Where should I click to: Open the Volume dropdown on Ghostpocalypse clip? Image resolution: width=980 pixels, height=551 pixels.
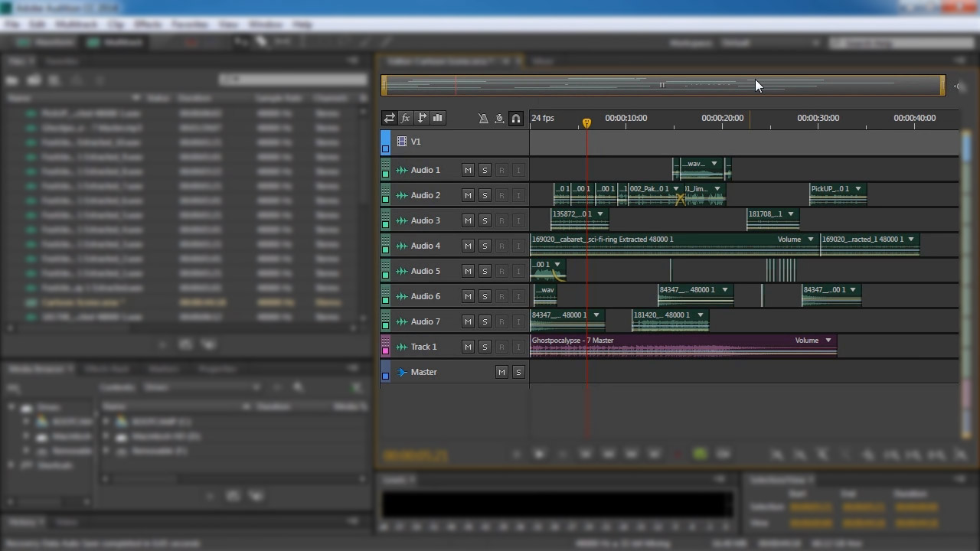point(828,341)
